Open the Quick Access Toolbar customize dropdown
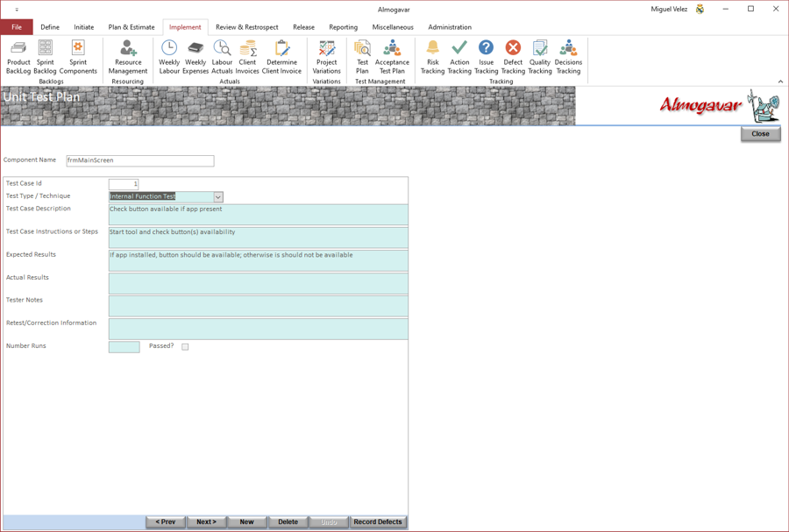Screen dimensions: 789x532 pyautogui.click(x=17, y=10)
